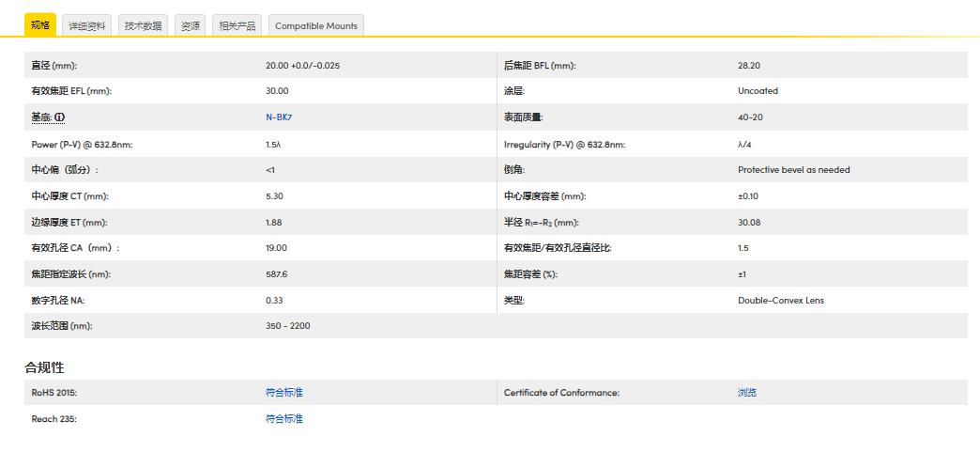Click the 中心厚度 CT (mm) label

pyautogui.click(x=70, y=196)
